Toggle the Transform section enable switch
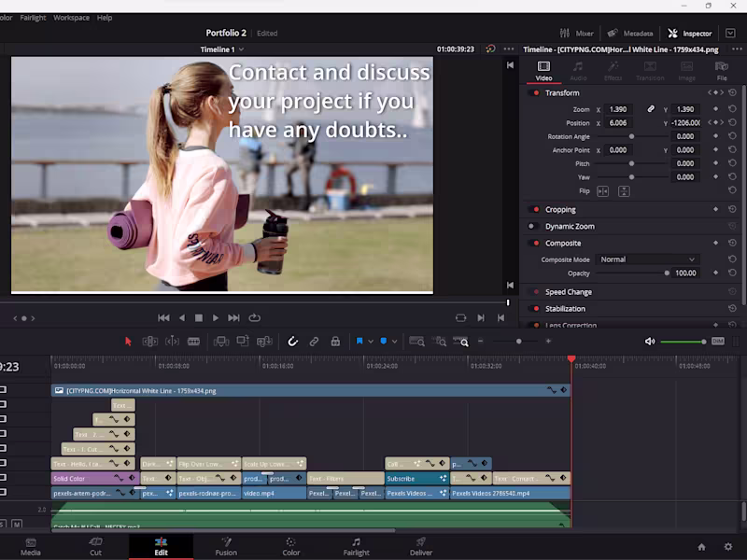Image resolution: width=747 pixels, height=560 pixels. coord(533,92)
